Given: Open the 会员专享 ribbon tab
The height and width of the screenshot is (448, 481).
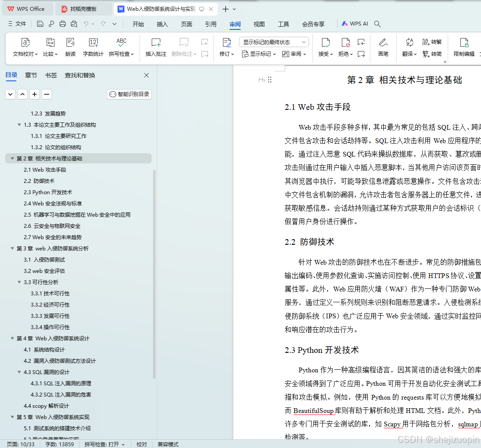Looking at the screenshot, I should (313, 24).
